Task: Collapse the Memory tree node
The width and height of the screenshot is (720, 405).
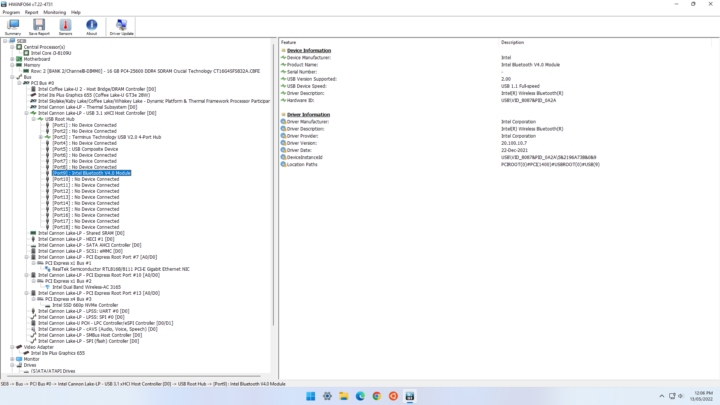Action: click(12, 65)
